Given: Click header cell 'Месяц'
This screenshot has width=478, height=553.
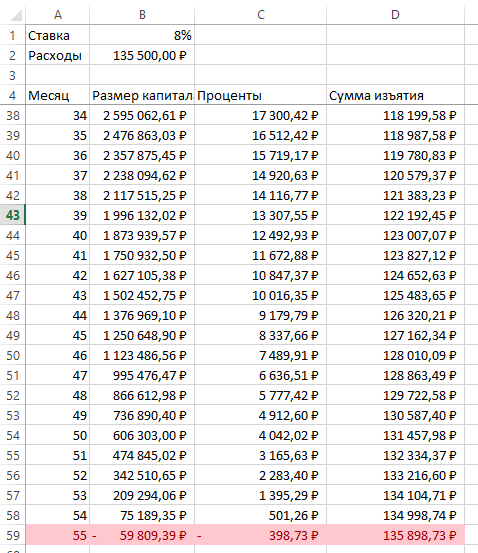Looking at the screenshot, I should [x=58, y=95].
